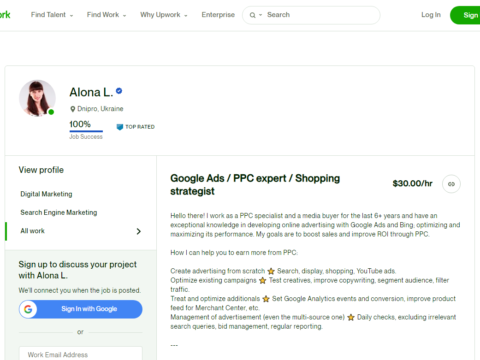Open the Enterprise menu item

tap(218, 15)
